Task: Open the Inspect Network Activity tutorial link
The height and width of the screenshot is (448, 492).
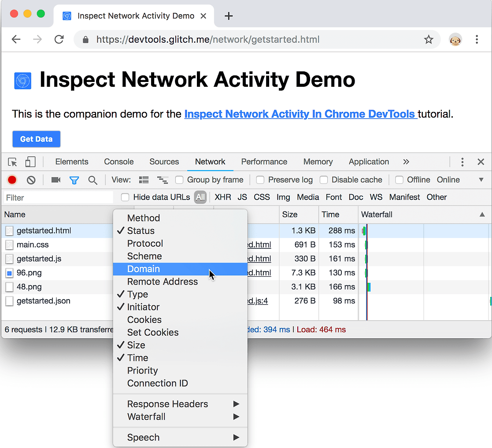Action: click(300, 114)
